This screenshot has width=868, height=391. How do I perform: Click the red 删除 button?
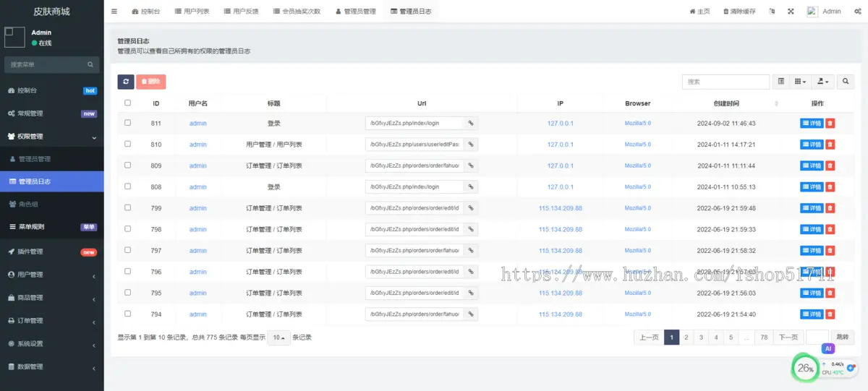151,82
